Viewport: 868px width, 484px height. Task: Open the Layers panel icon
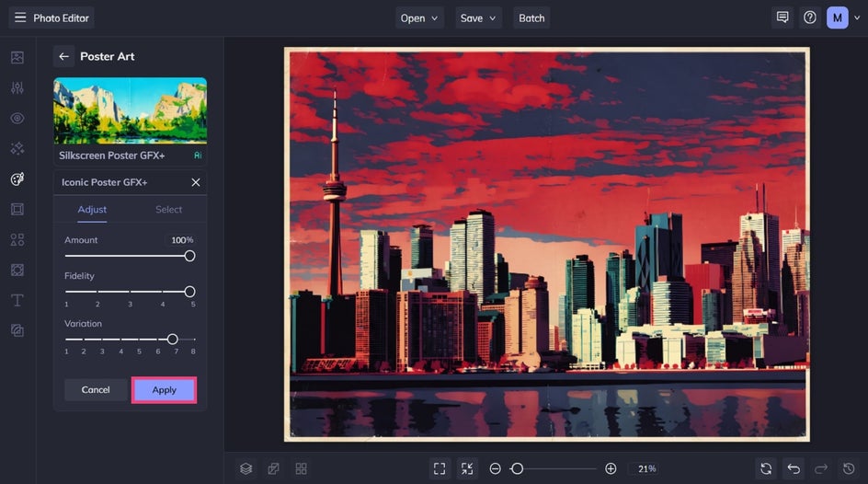pyautogui.click(x=246, y=468)
